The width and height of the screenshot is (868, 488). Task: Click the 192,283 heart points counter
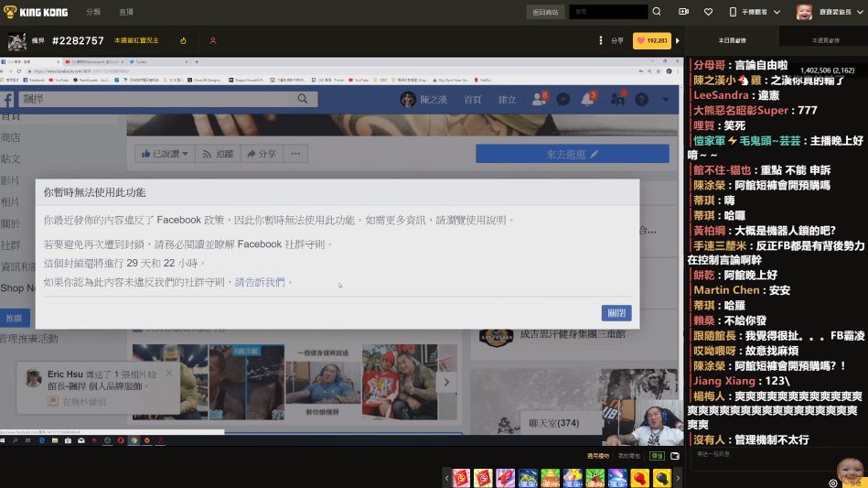(x=652, y=41)
